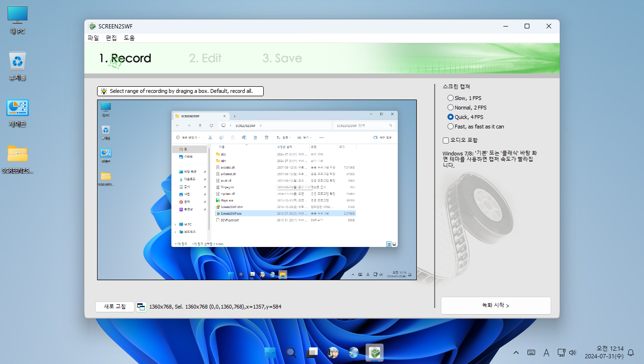Click the 스크린 캡쳐 section label
The image size is (644, 364).
pyautogui.click(x=456, y=87)
